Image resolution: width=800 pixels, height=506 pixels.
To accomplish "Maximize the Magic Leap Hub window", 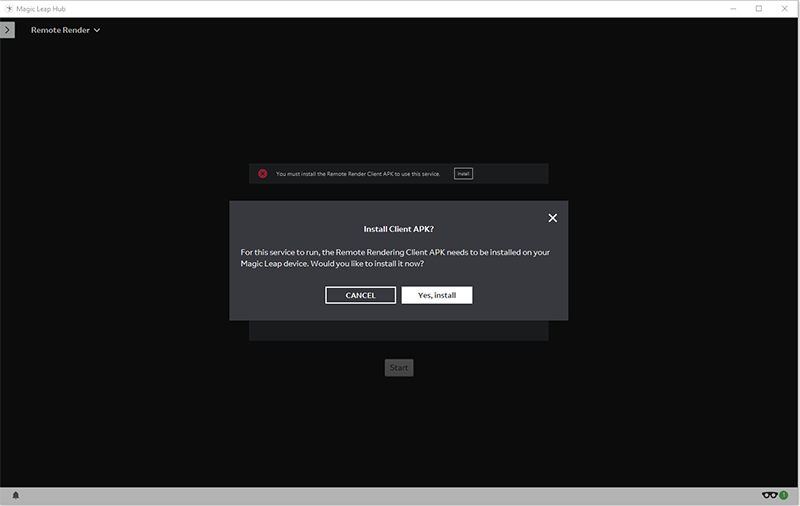I will (758, 8).
